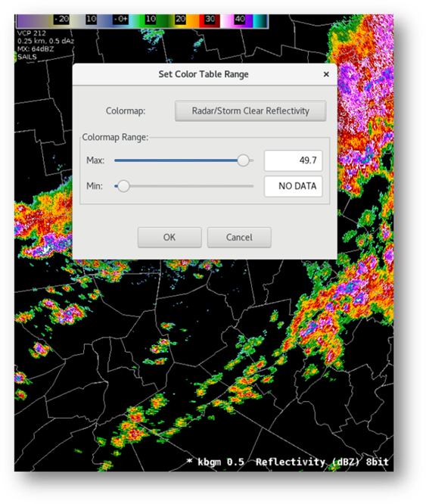The height and width of the screenshot is (504, 426).
Task: Confirm with the OK button
Action: point(169,237)
